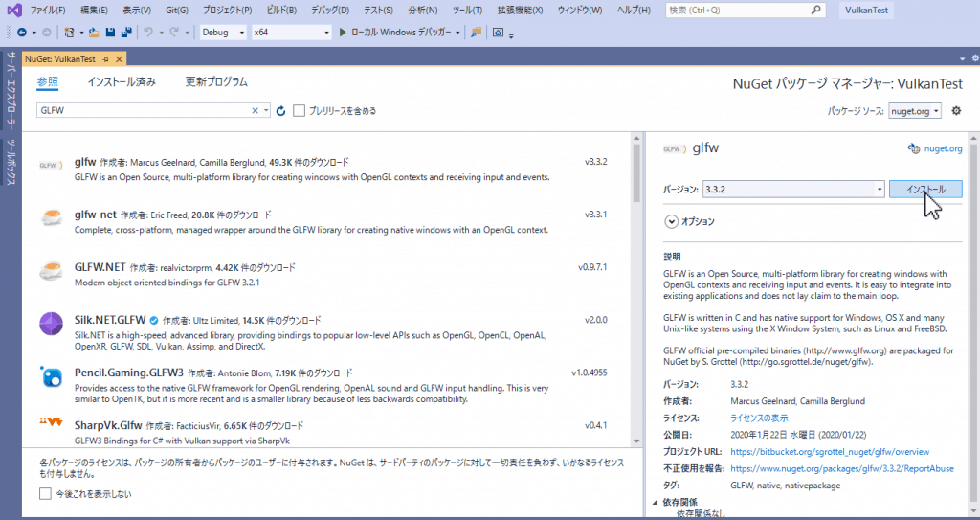Select the Silk.NET.GLFW purple gem icon
This screenshot has height=520, width=980.
52,324
